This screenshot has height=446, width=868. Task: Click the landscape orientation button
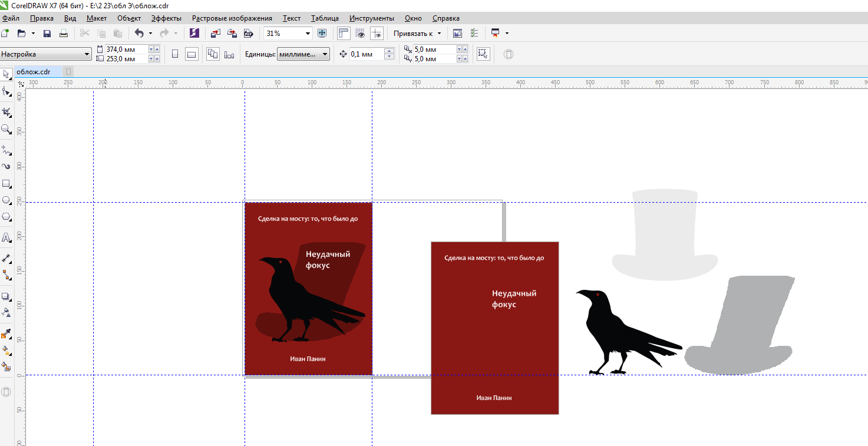coord(192,54)
